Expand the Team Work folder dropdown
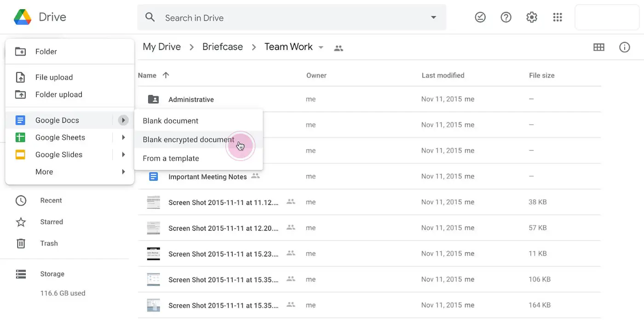 [321, 47]
